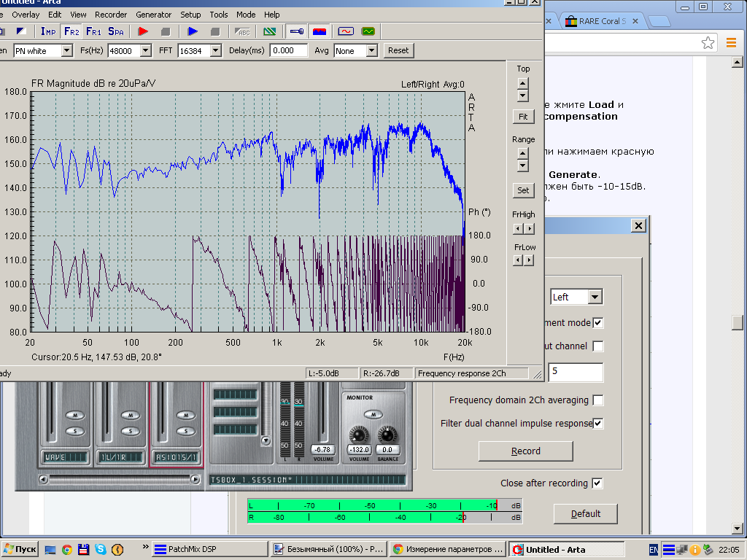Click the green striped overlay toolbar icon

click(270, 31)
